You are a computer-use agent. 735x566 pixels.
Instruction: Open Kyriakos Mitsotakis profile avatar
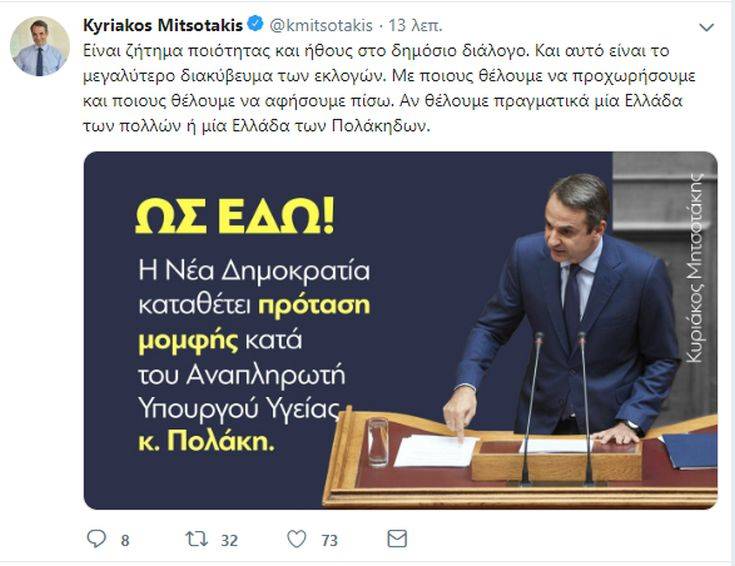40,46
